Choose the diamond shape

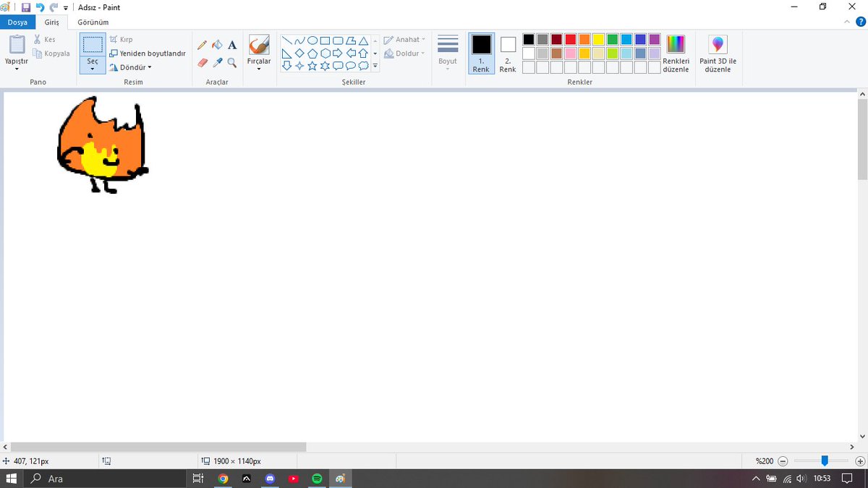pyautogui.click(x=299, y=53)
